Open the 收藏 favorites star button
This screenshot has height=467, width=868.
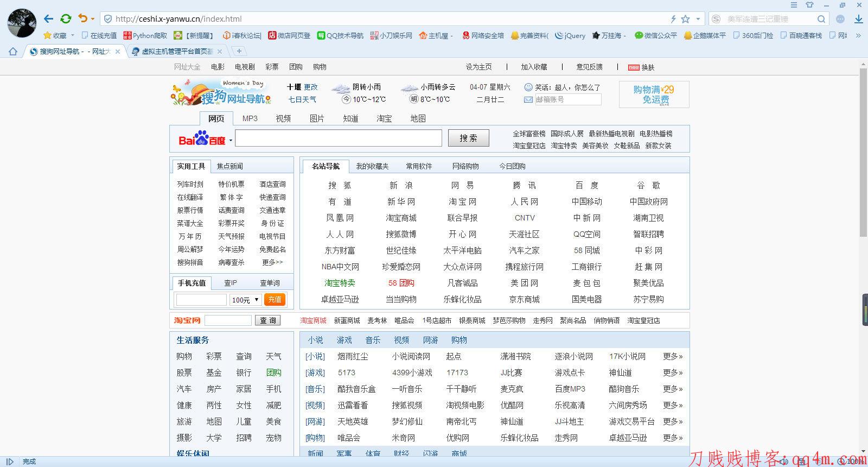click(x=55, y=35)
